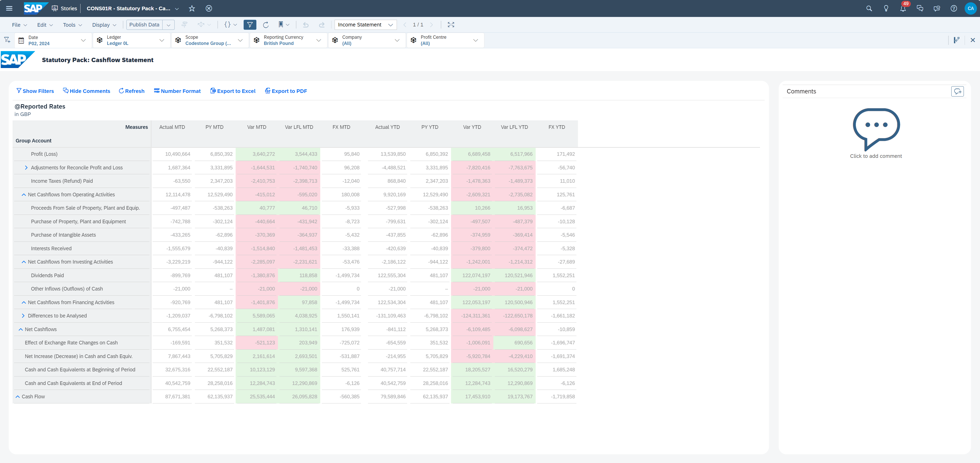
Task: Click the add filter funnel plus icon
Action: click(7, 40)
